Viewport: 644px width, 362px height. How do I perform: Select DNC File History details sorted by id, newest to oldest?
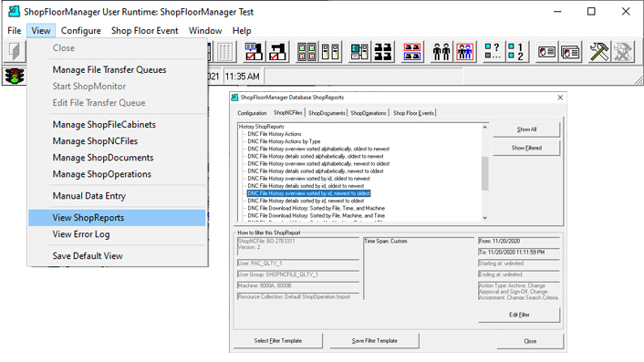pos(306,201)
